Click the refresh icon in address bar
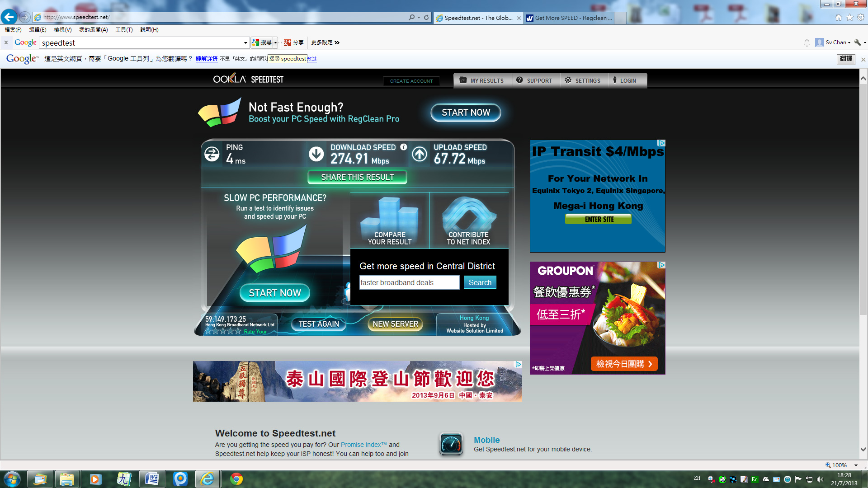Viewport: 868px width, 488px height. 426,17
